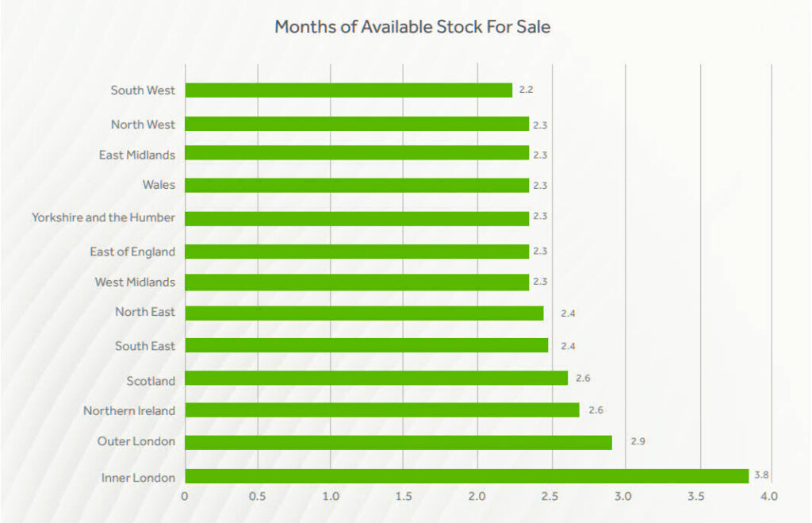Click the 0.5 x-axis tick label
Image resolution: width=812 pixels, height=523 pixels.
[258, 497]
